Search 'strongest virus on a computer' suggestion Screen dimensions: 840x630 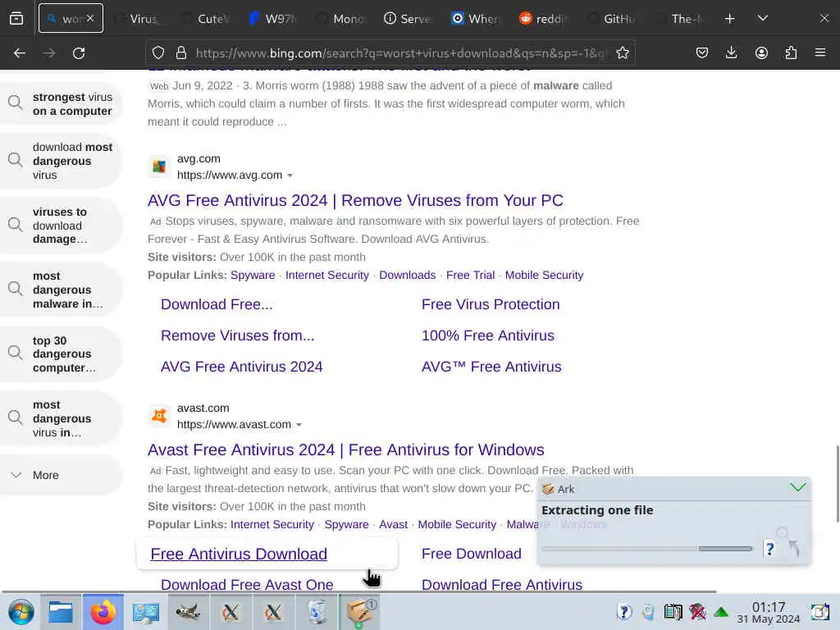click(60, 104)
